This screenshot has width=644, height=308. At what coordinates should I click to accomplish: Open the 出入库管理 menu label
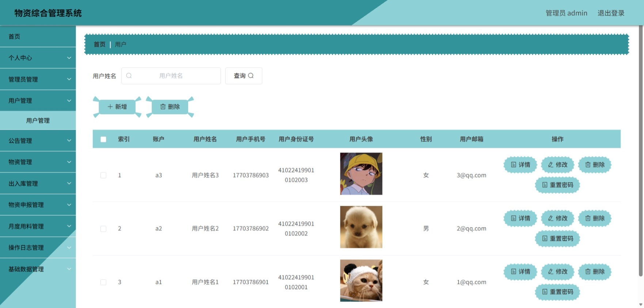[23, 183]
